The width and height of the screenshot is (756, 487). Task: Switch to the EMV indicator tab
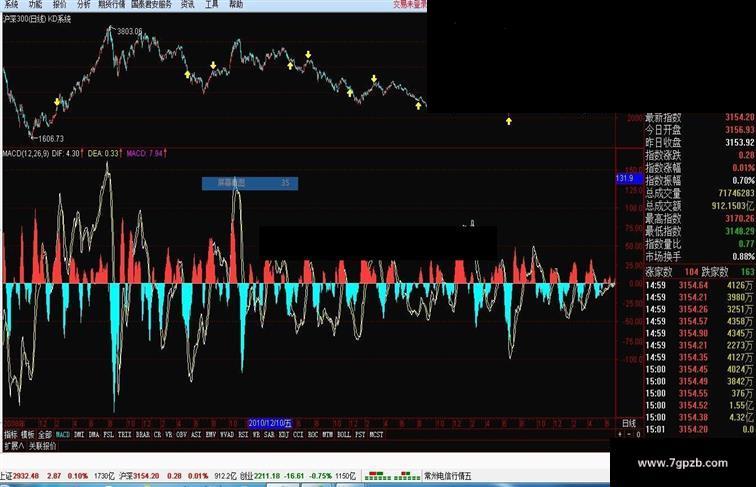click(x=211, y=434)
